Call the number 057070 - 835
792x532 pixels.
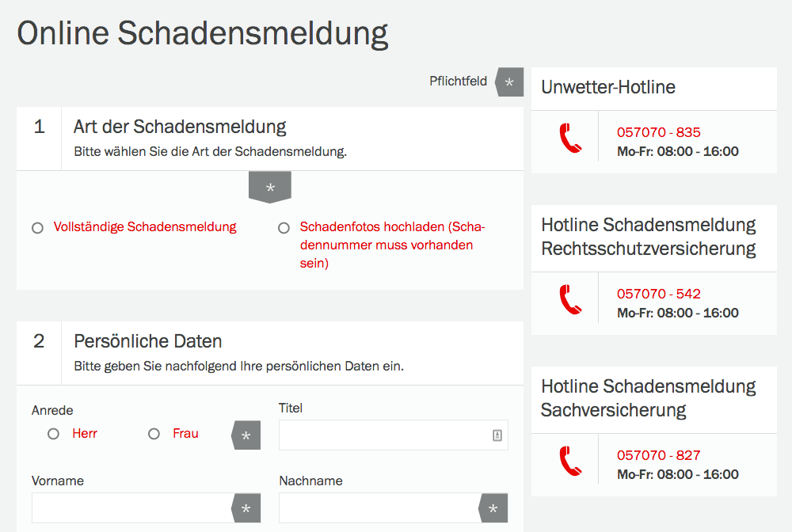coord(659,132)
